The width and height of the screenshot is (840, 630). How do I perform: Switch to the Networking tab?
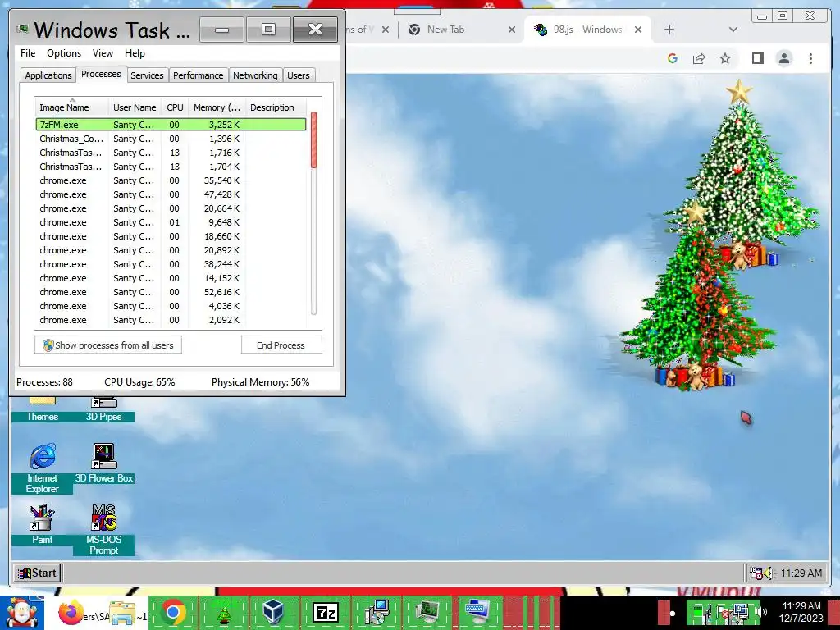(255, 75)
